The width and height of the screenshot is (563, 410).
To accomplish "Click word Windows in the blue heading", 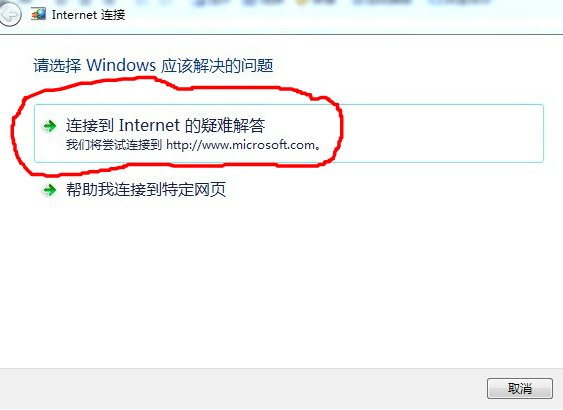I will 121,66.
